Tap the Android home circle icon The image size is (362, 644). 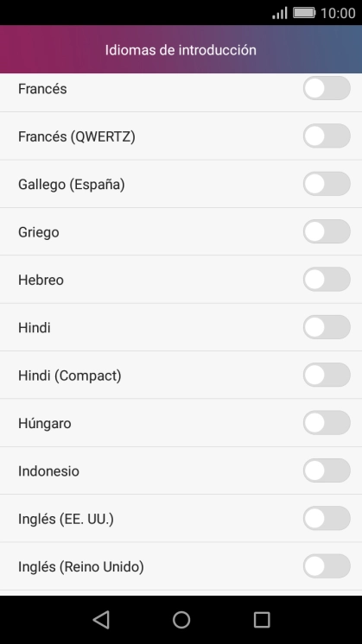pos(181,619)
